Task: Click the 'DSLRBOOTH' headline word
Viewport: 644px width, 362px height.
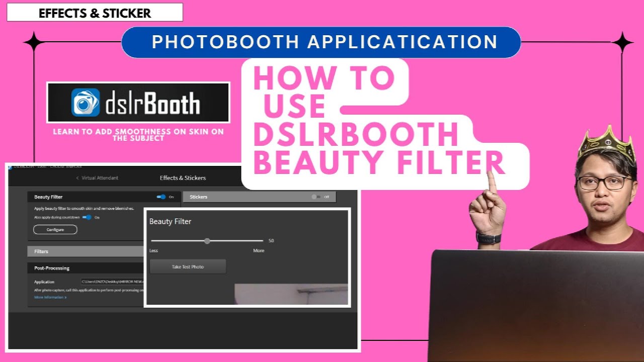Action: coord(356,134)
